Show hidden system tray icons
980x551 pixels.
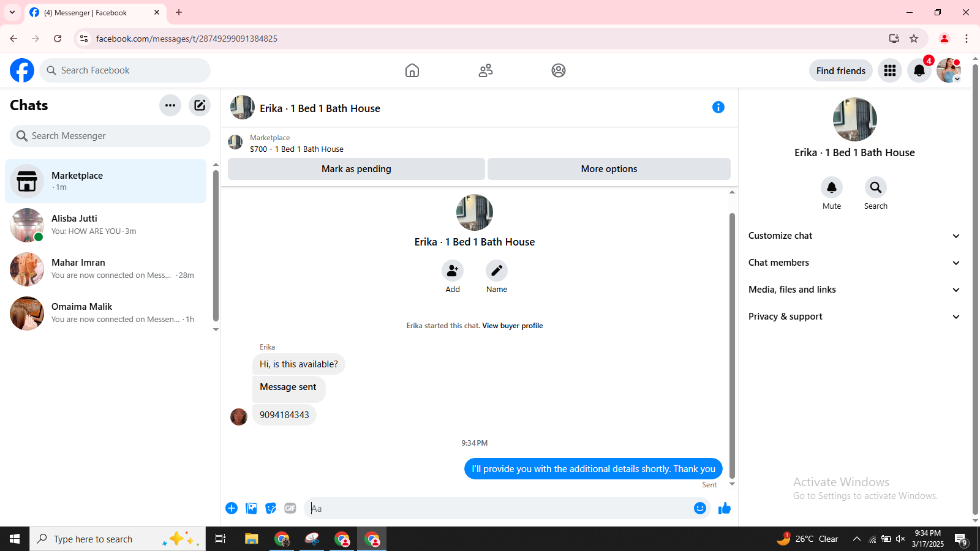click(857, 539)
